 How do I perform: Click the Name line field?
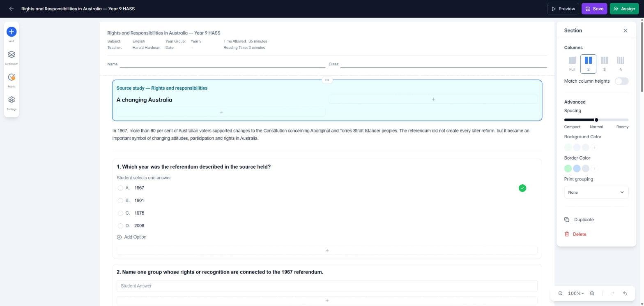(x=223, y=64)
